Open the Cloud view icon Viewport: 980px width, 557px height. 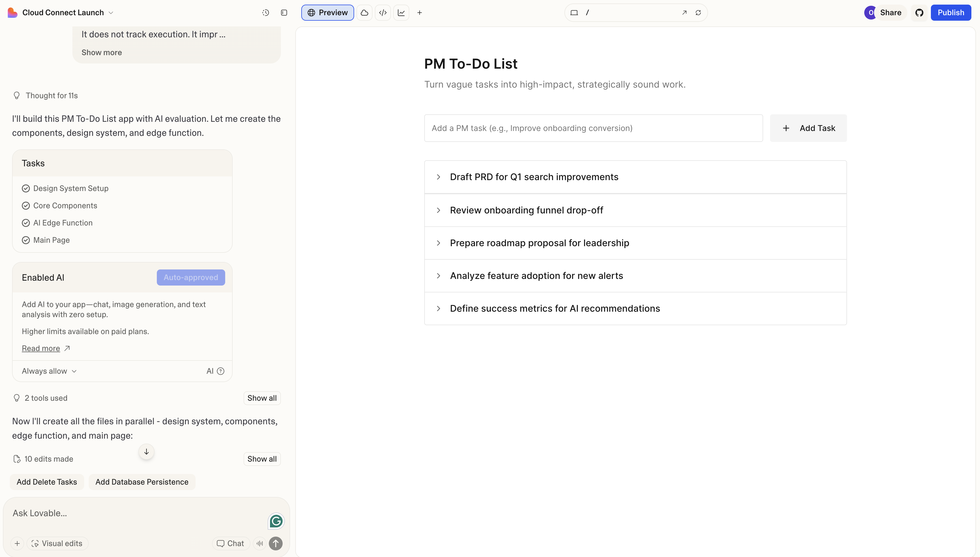click(364, 13)
